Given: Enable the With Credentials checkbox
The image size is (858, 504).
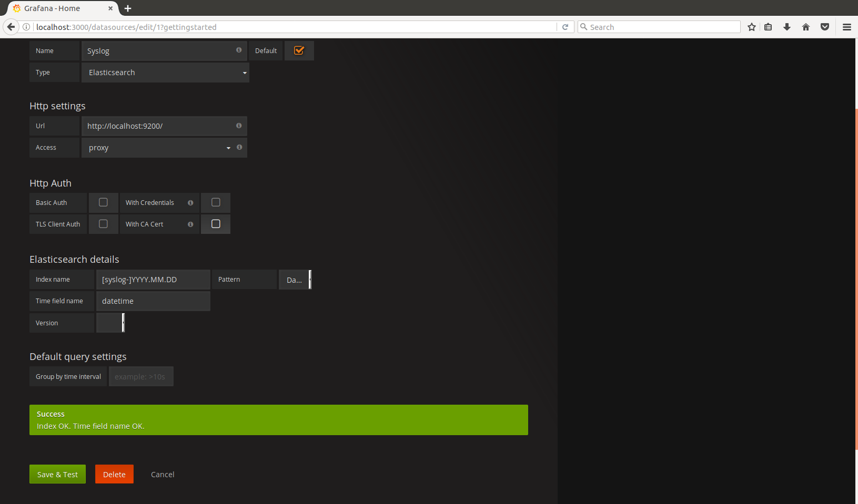Looking at the screenshot, I should (216, 202).
